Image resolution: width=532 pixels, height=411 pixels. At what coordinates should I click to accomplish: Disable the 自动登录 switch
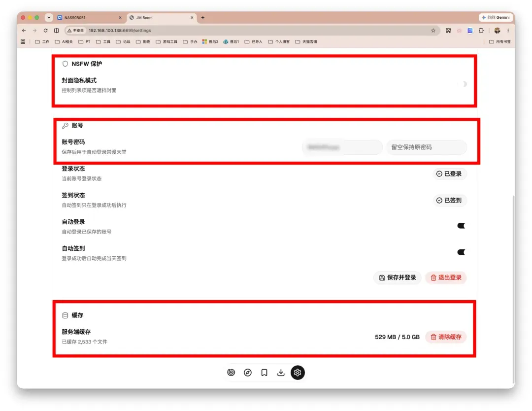coord(461,226)
